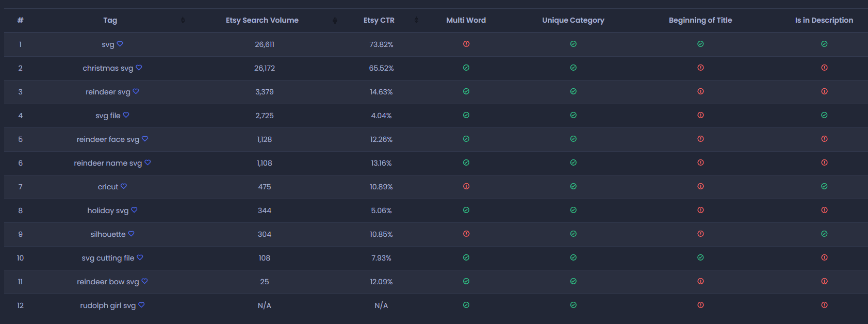Click green Unique Category check for 'reindeer svg'

pyautogui.click(x=574, y=91)
